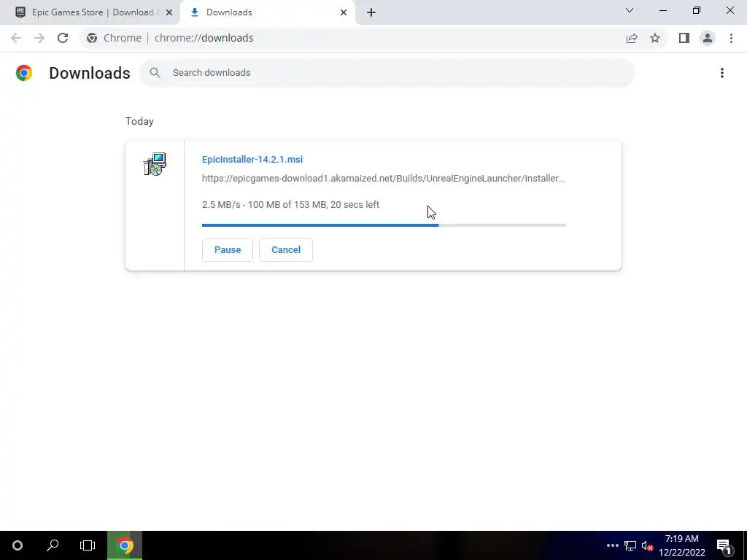Open the Windows Start button
The image size is (747, 560).
[18, 545]
